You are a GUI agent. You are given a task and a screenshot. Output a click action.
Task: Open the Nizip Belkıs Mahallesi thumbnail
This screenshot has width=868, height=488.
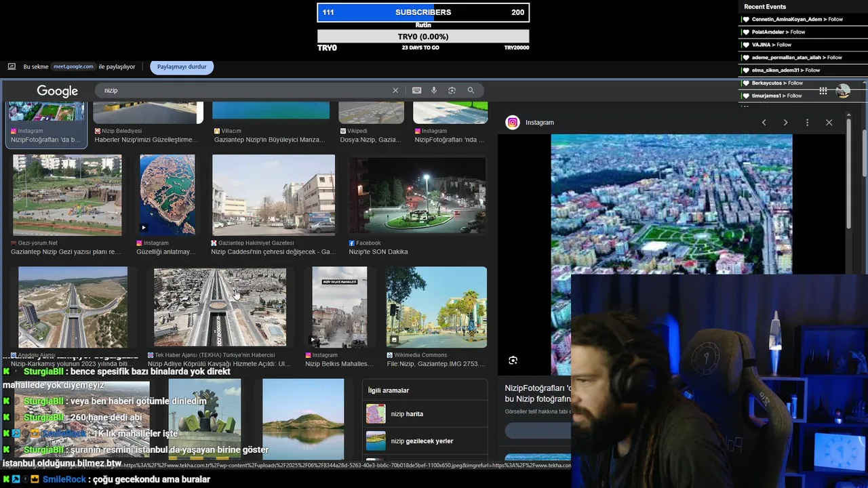339,307
